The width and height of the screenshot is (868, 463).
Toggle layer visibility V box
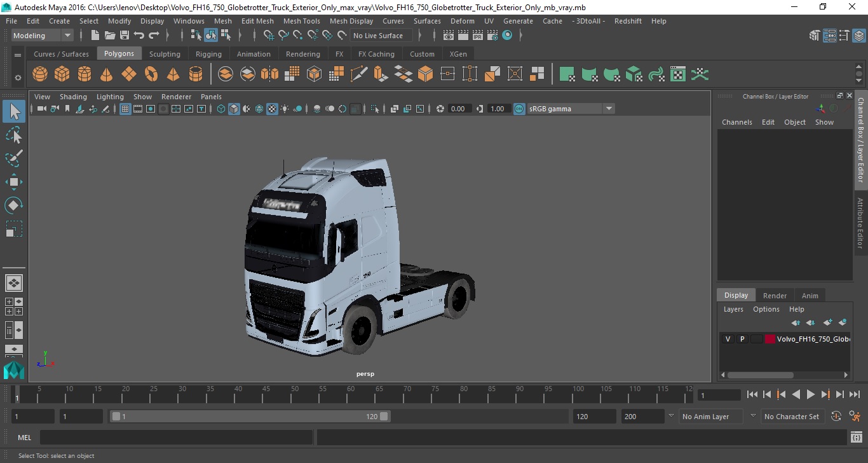[728, 339]
